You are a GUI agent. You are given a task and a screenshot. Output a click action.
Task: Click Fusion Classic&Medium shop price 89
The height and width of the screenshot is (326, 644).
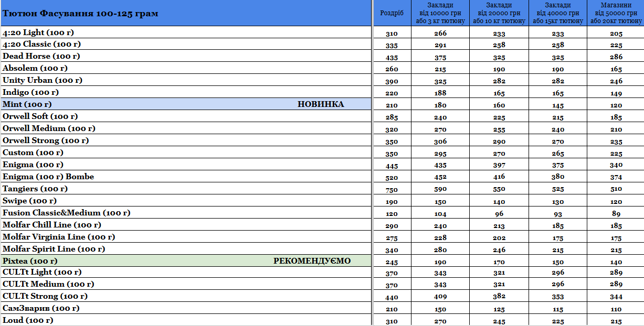(x=616, y=213)
